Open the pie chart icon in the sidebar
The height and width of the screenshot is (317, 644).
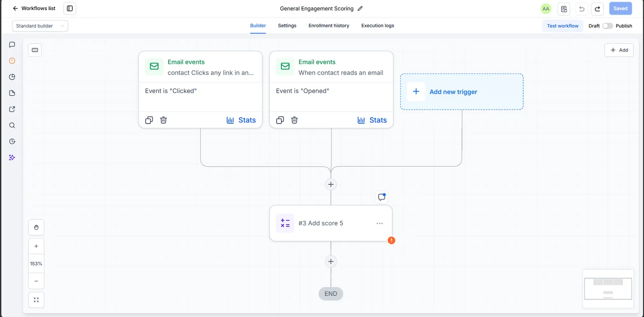[12, 77]
